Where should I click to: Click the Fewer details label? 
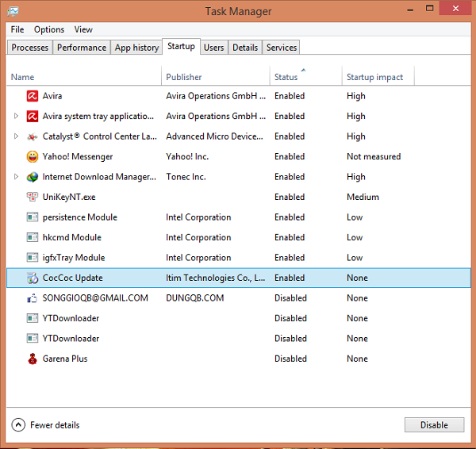click(x=55, y=425)
